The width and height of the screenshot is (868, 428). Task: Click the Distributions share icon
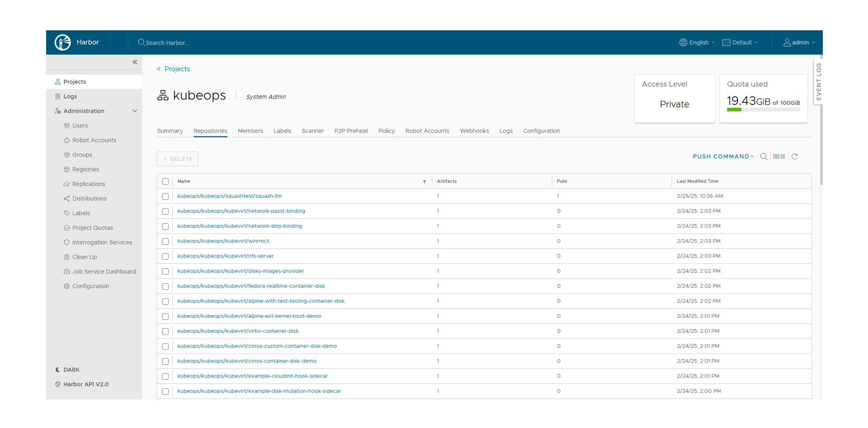(67, 198)
